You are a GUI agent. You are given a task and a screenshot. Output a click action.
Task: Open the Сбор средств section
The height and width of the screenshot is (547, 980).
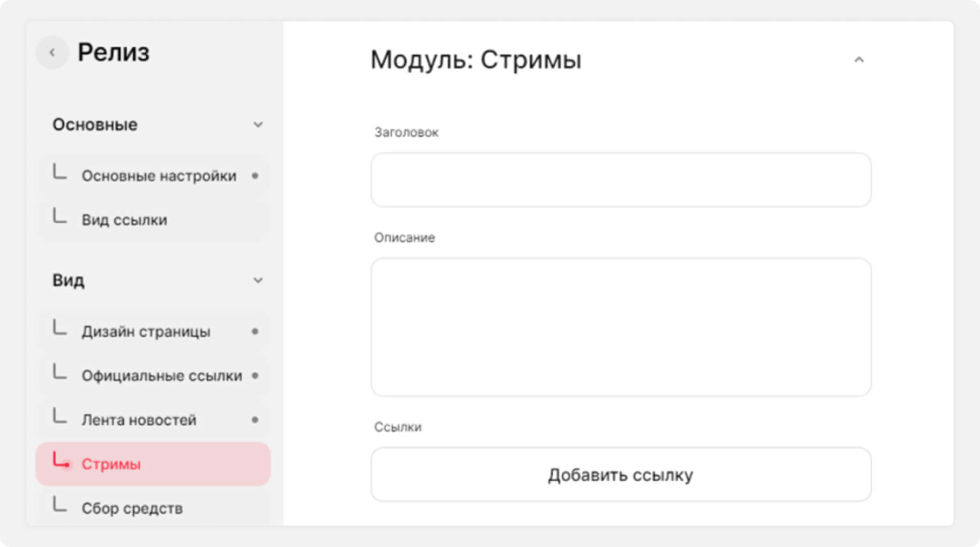click(132, 508)
